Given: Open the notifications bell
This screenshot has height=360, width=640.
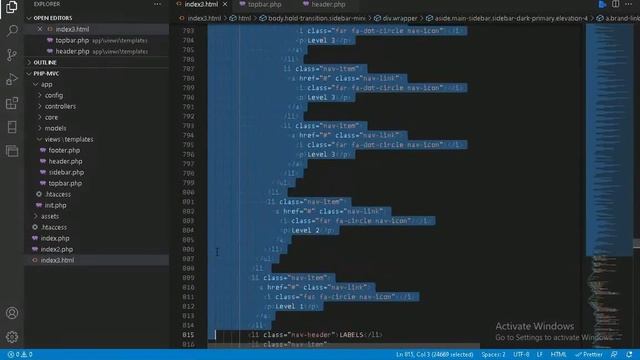Looking at the screenshot, I should coord(629,354).
